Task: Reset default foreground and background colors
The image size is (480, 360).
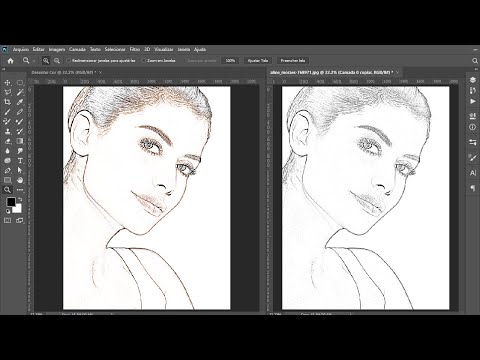Action: coord(8,211)
